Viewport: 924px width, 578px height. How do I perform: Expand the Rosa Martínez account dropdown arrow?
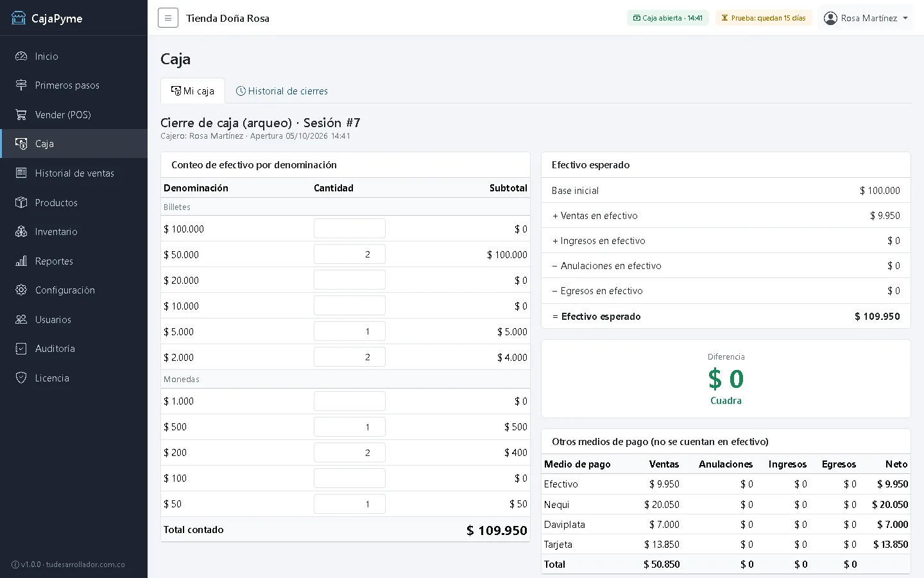click(905, 18)
